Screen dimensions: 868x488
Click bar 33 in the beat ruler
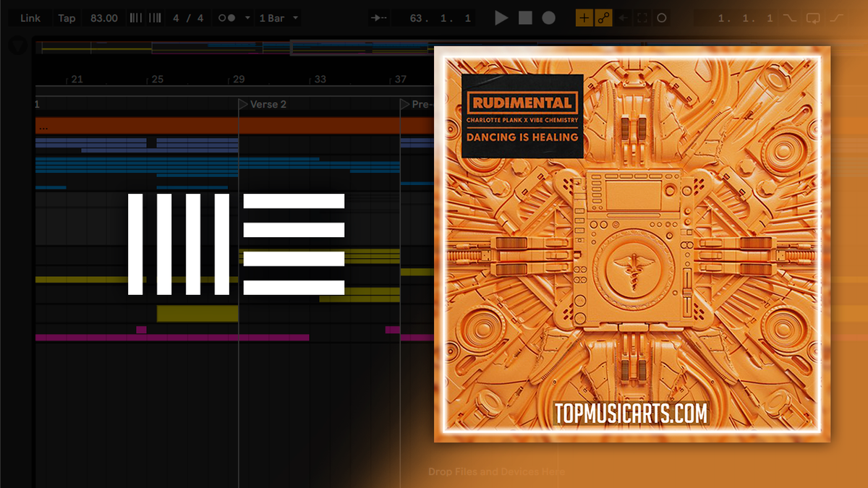pos(320,80)
